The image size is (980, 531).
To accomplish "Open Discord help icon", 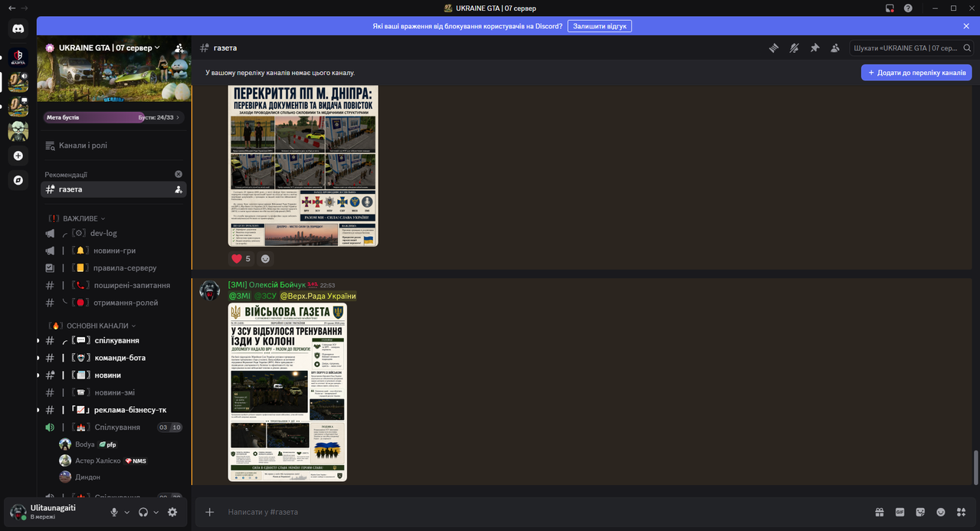I will pos(908,8).
